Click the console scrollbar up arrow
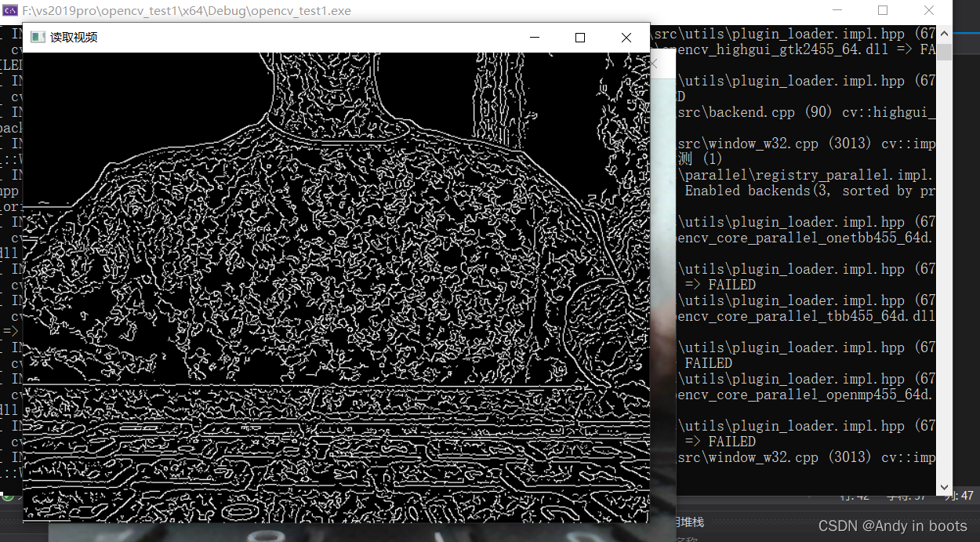The width and height of the screenshot is (980, 542). click(945, 34)
